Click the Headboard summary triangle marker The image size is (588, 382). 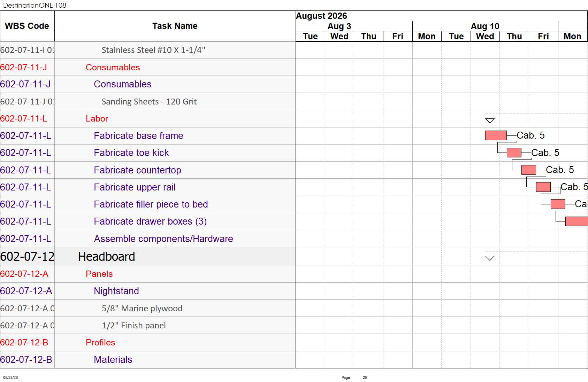coord(490,258)
